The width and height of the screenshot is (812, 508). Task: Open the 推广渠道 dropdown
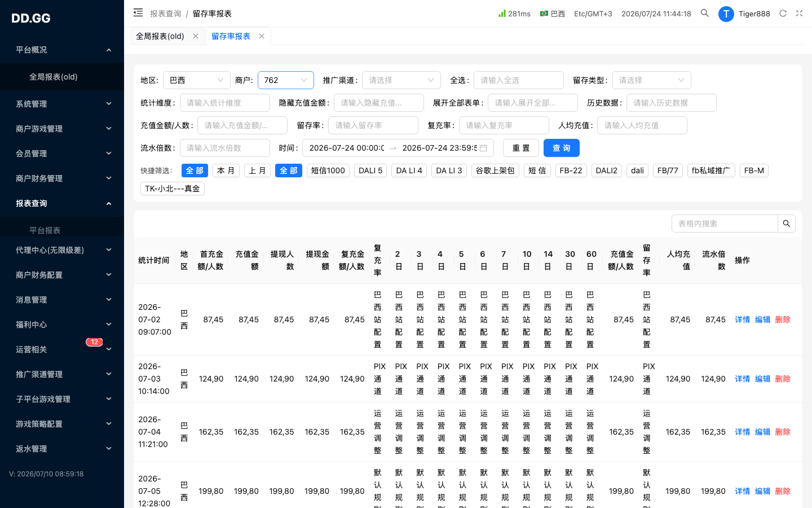[401, 80]
